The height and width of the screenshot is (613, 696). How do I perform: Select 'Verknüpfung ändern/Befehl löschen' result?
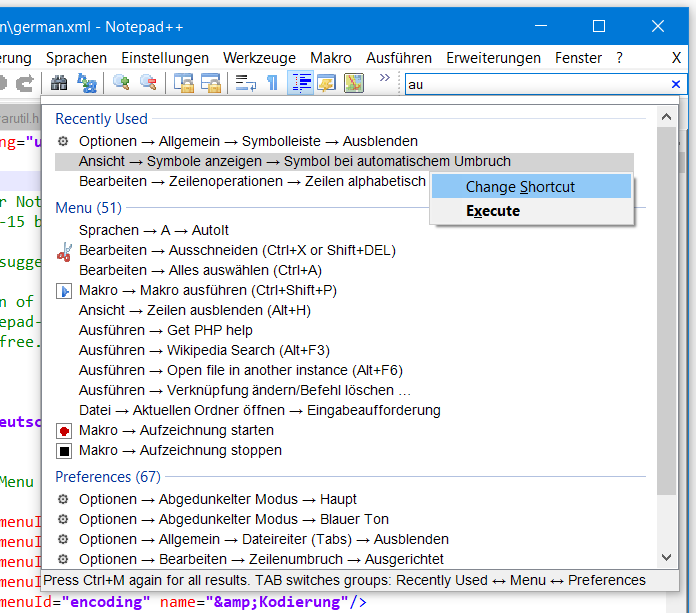pos(245,390)
